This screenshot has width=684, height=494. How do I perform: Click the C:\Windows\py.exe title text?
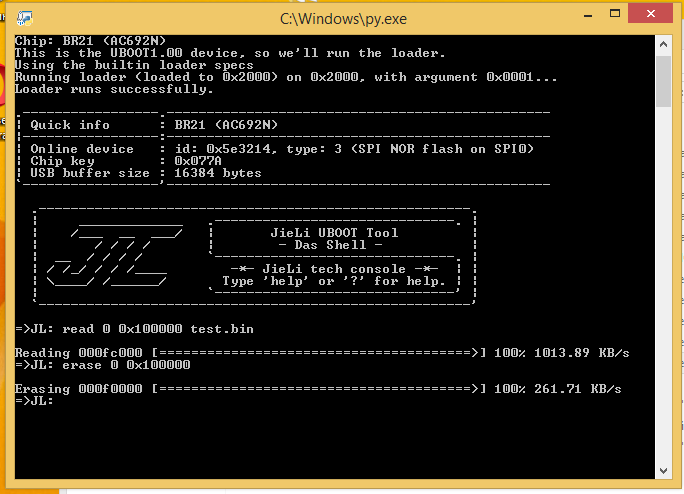coord(343,19)
